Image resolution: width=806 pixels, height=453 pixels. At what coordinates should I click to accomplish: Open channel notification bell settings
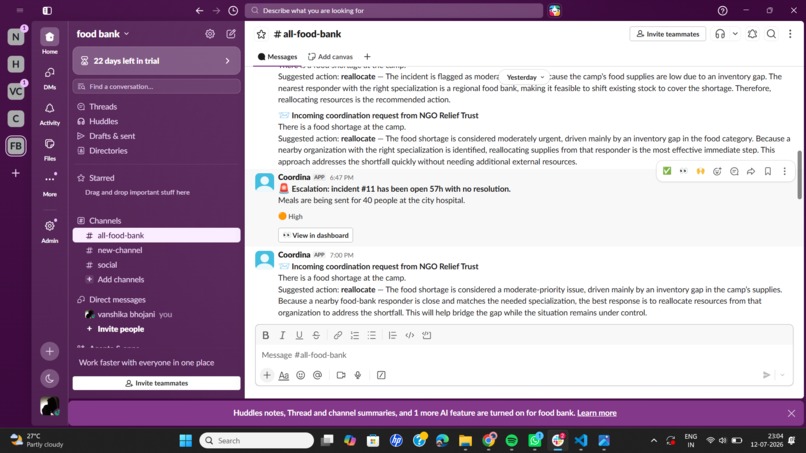coord(753,34)
